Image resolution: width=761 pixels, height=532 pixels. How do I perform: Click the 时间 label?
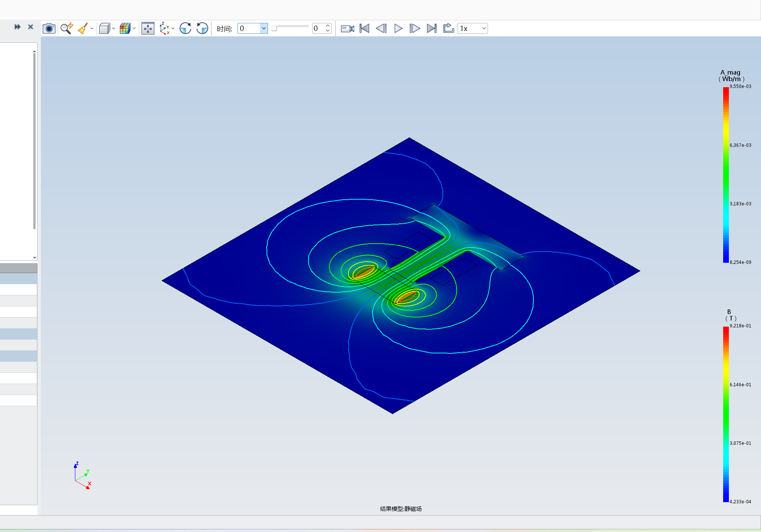[224, 29]
